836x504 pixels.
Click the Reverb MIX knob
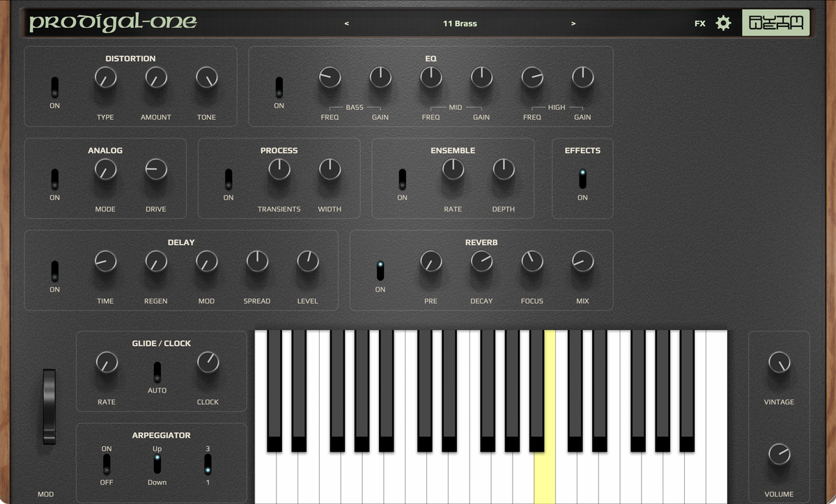[x=582, y=261]
